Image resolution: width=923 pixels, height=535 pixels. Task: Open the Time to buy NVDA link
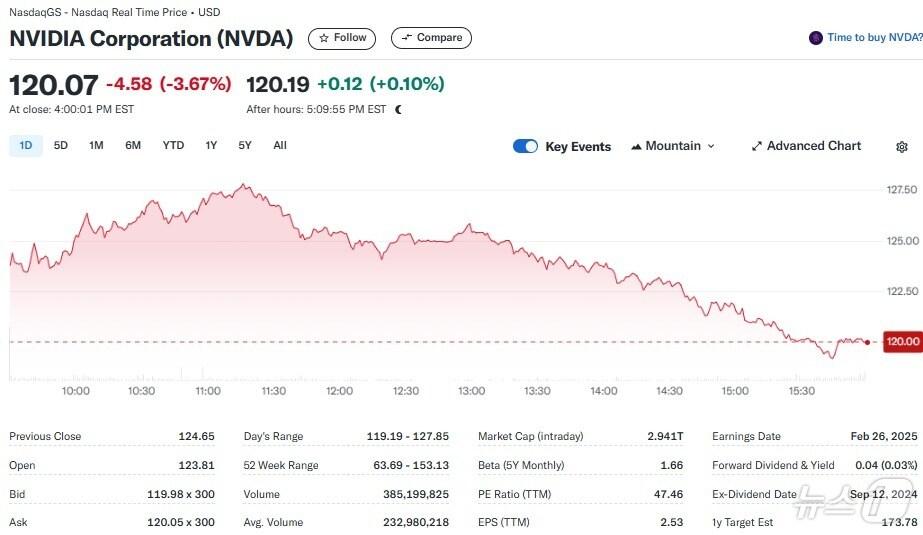pyautogui.click(x=874, y=38)
